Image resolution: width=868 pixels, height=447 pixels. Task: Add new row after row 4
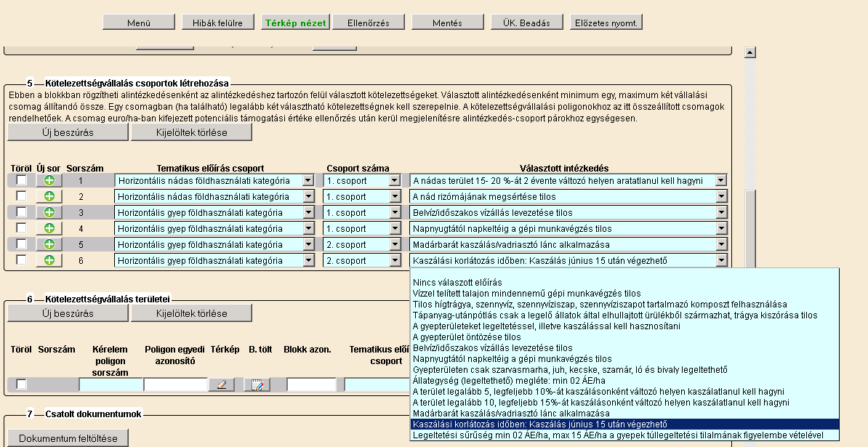coord(49,228)
